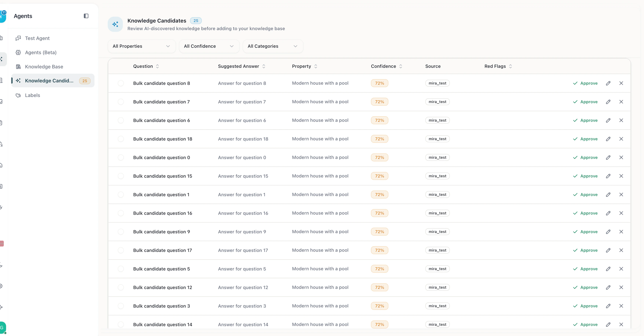Dismiss Bulk candidate question 12 with X
The width and height of the screenshot is (644, 336).
click(621, 287)
